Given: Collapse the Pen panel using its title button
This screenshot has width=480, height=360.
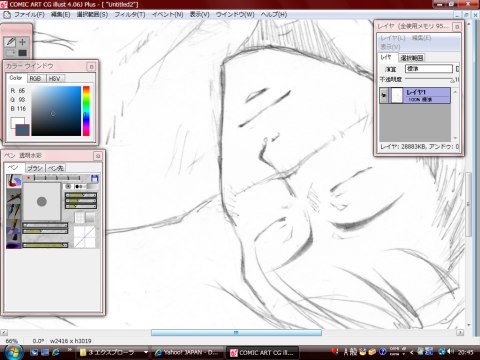Looking at the screenshot, I should click(98, 156).
